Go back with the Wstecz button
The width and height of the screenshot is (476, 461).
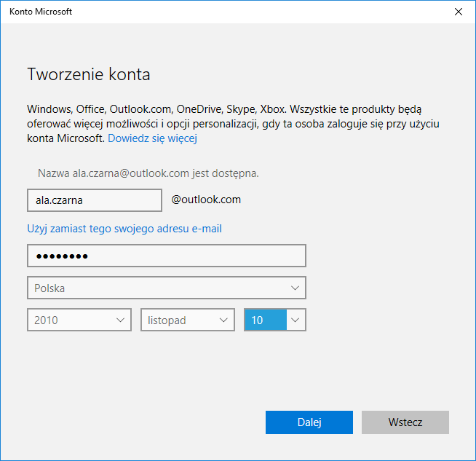pos(405,422)
